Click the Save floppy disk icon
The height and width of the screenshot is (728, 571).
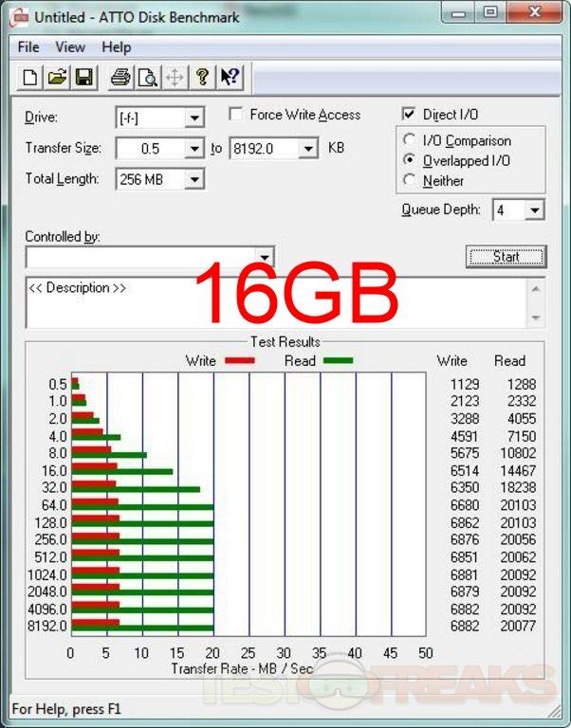coord(83,78)
